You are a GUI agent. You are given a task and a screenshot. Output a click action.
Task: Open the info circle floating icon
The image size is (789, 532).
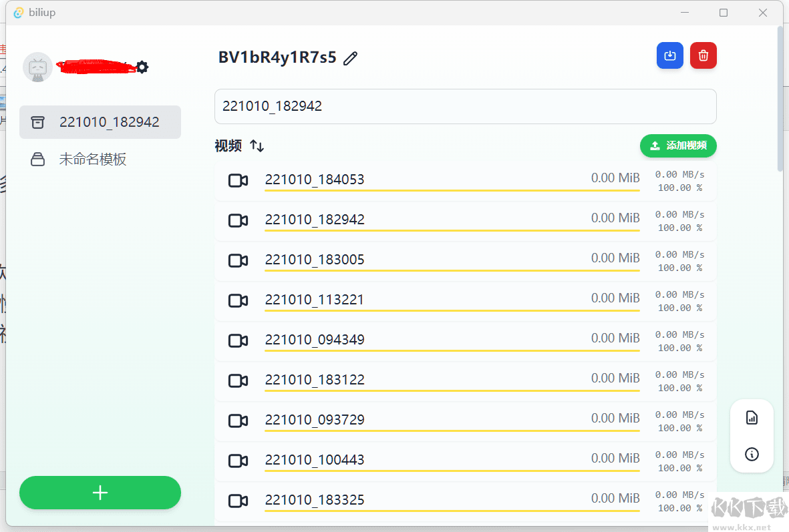click(x=752, y=455)
